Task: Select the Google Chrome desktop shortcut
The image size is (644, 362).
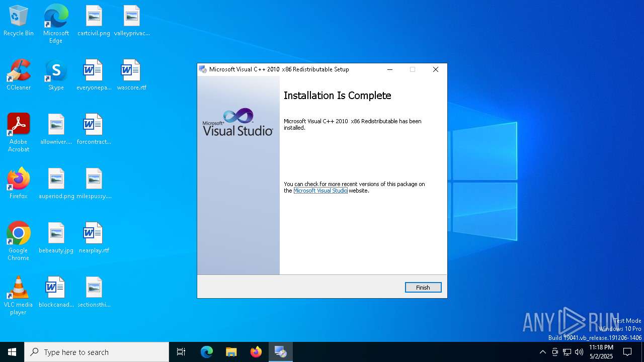Action: [19, 241]
